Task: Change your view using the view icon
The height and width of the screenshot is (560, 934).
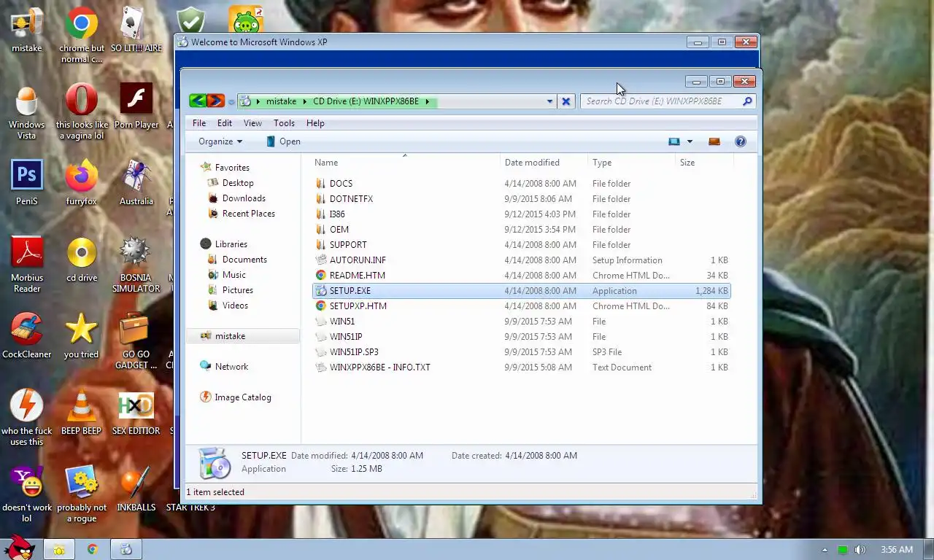Action: 674,141
